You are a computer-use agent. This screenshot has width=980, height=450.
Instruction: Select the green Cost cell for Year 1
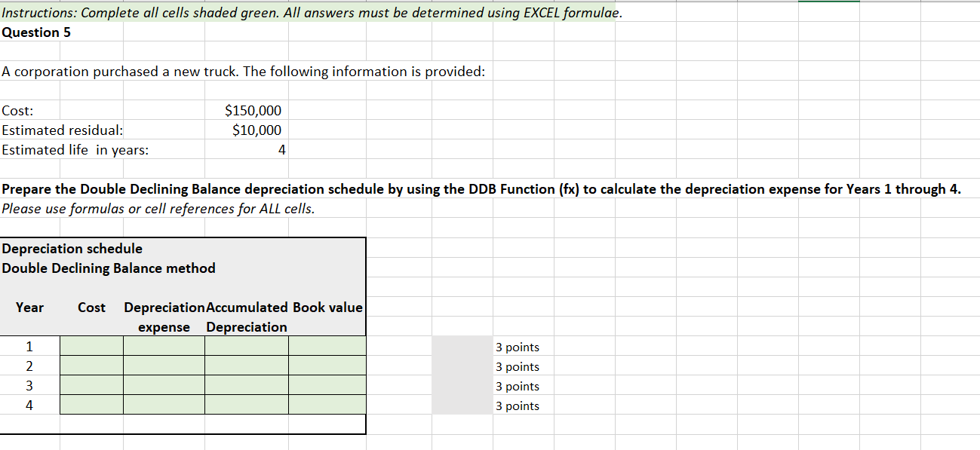tap(91, 347)
